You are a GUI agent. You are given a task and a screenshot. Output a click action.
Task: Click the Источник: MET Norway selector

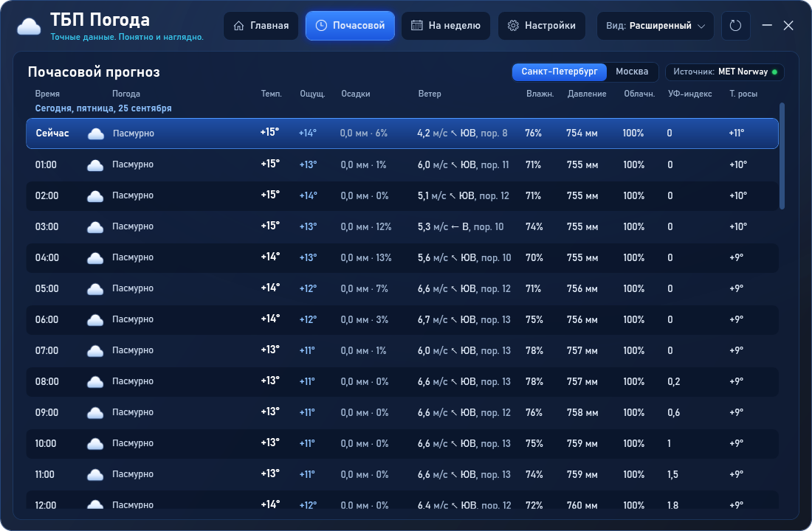724,72
